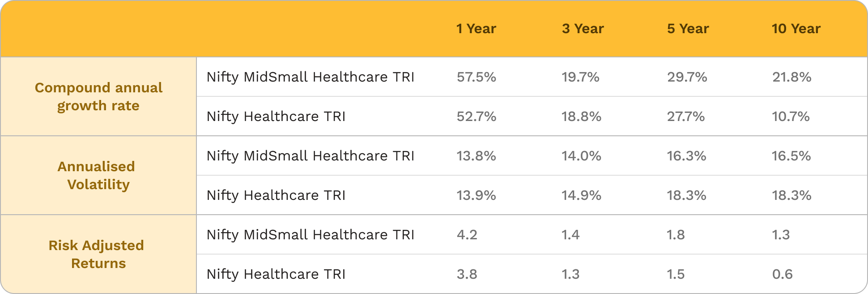Click the 4.2 risk adjusted value
This screenshot has height=294, width=868.
click(467, 235)
